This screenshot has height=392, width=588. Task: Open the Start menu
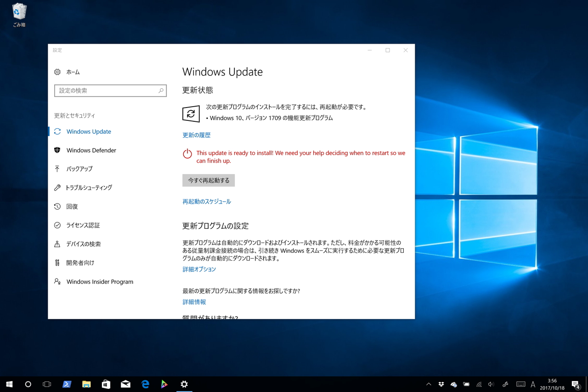9,384
